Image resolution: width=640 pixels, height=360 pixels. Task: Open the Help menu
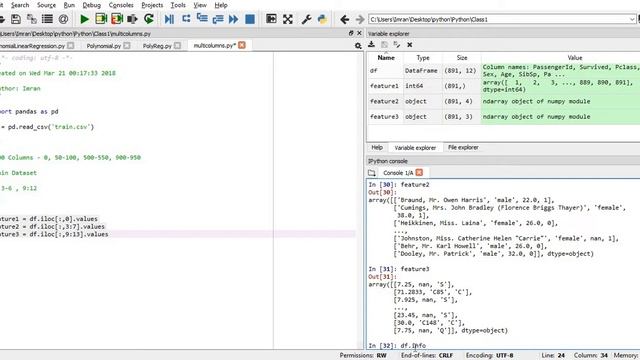[x=221, y=5]
